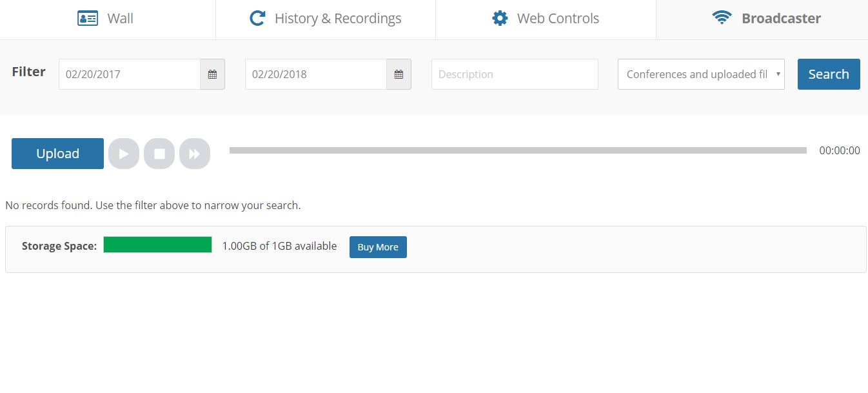This screenshot has height=393, width=868.
Task: Switch to the Wall tab
Action: tap(120, 19)
